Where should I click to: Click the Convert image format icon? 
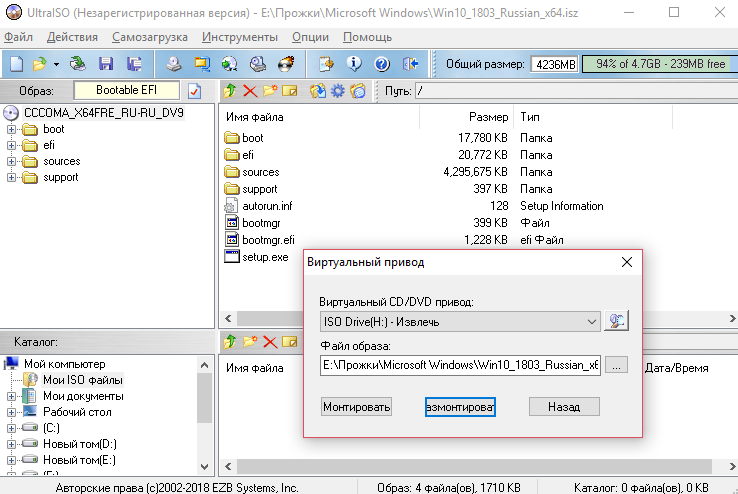tap(230, 64)
